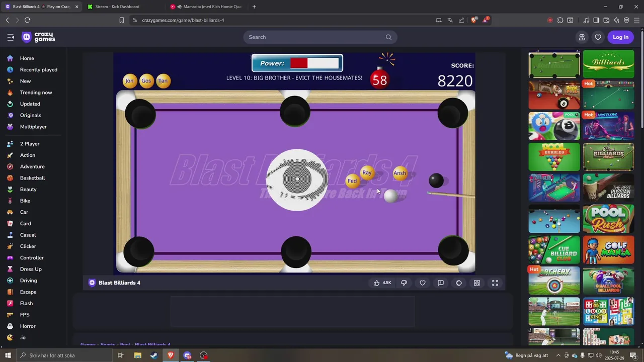Toggle the browser sidebar panel
644x362 pixels.
pos(596,20)
